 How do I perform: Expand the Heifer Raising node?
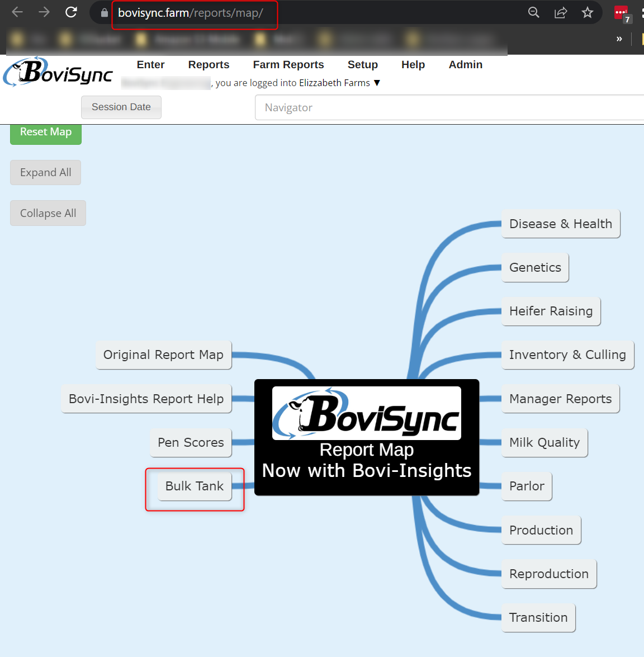tap(551, 311)
